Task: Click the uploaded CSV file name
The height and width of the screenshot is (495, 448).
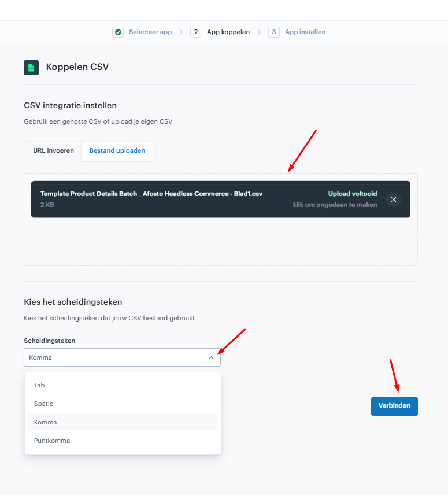Action: click(151, 194)
